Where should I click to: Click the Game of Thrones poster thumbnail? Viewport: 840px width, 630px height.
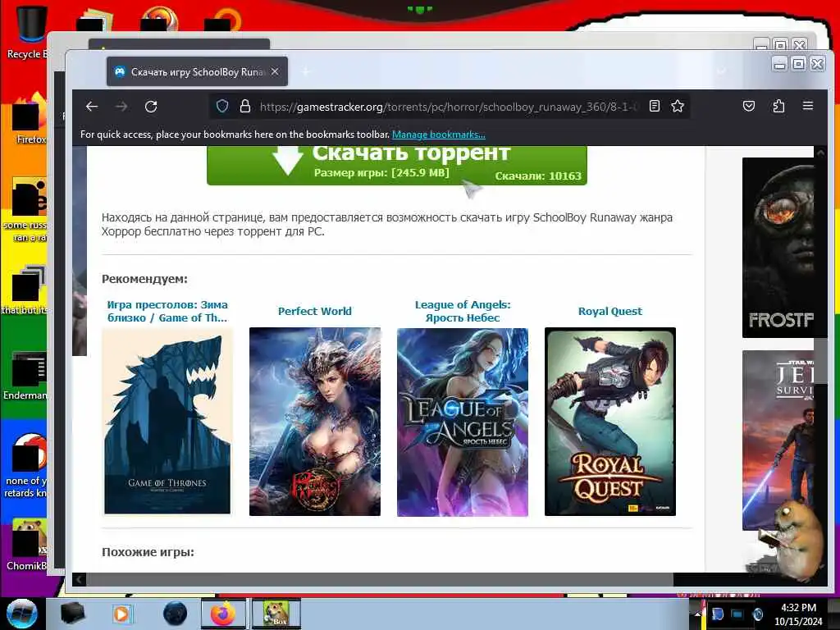click(x=167, y=422)
